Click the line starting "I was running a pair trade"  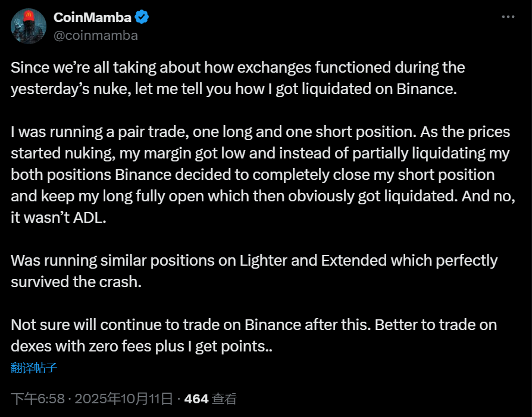260,132
